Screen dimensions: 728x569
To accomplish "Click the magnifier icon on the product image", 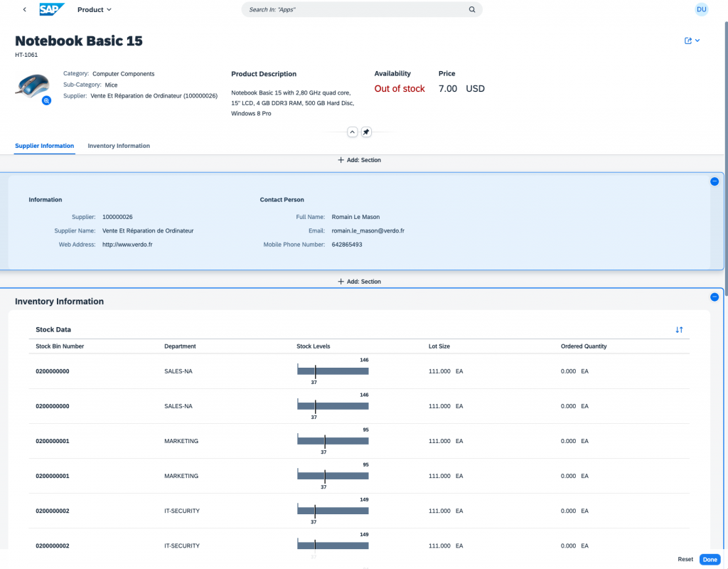I will coord(46,101).
